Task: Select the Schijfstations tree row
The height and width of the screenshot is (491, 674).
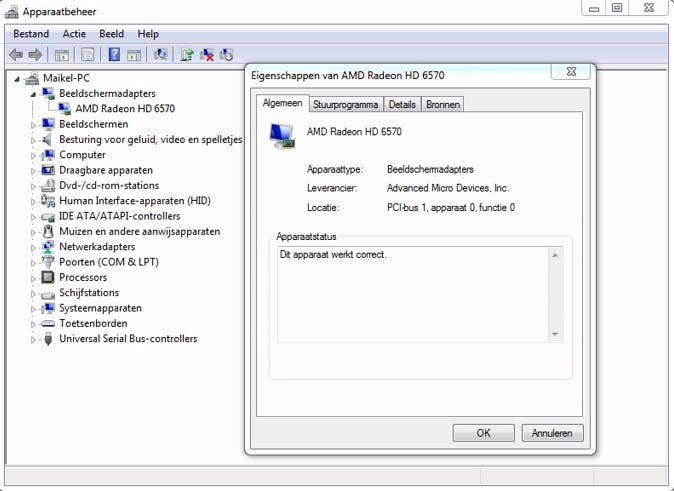Action: pyautogui.click(x=89, y=293)
